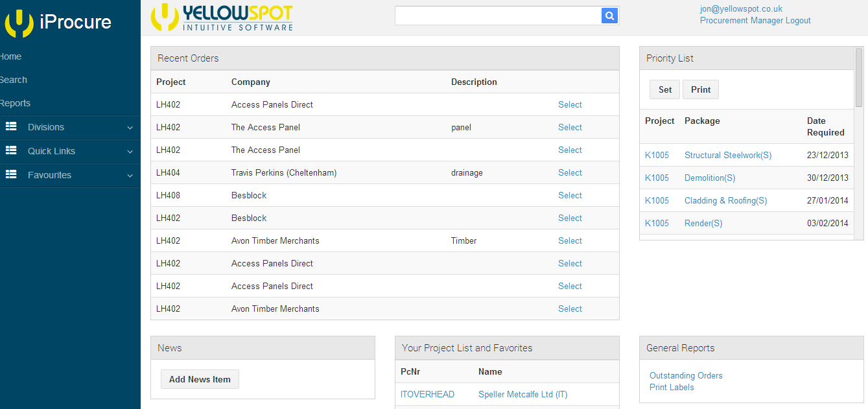Select The Access Panel order described 'panel'

570,127
